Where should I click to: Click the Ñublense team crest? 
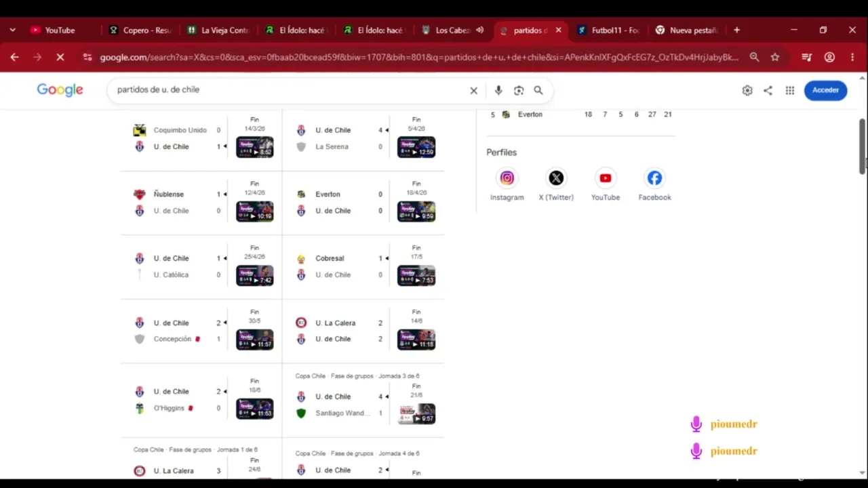[140, 195]
